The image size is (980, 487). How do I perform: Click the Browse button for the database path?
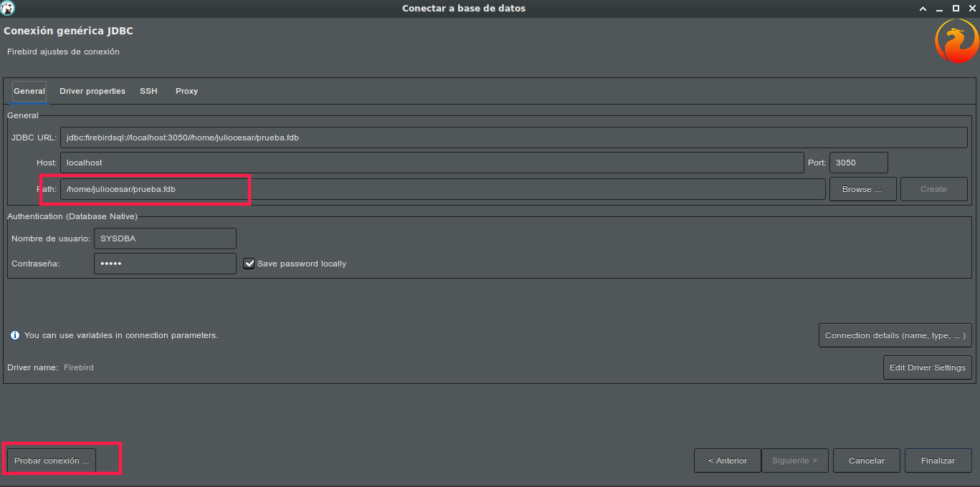tap(862, 188)
